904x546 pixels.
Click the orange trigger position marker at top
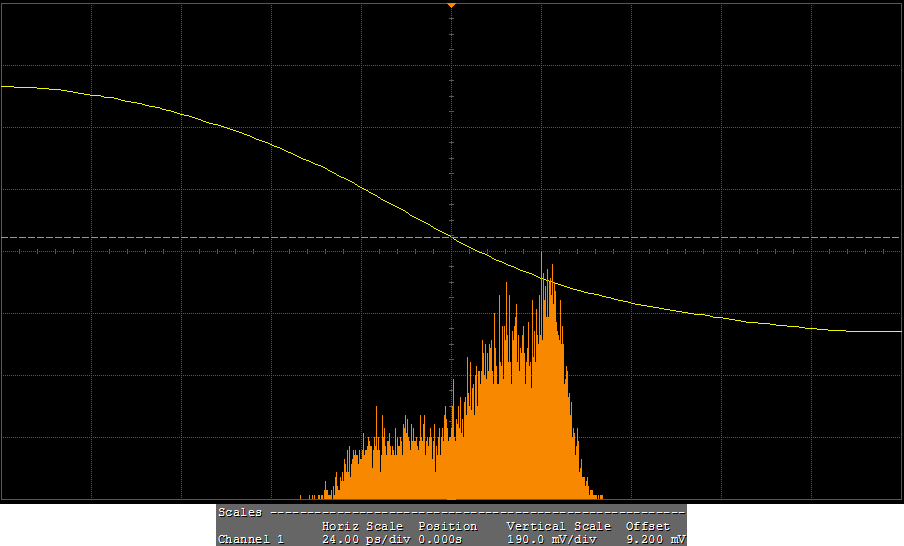click(x=452, y=5)
